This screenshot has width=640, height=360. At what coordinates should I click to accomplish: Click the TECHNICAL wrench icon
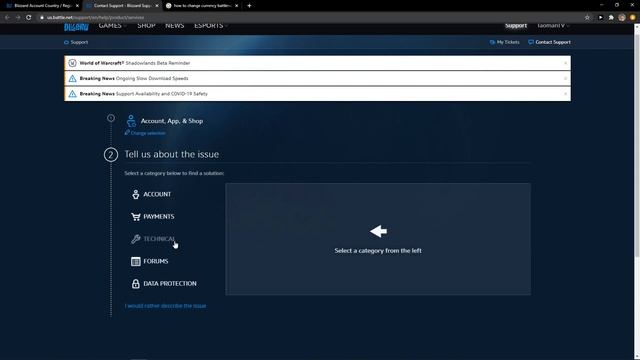[136, 239]
